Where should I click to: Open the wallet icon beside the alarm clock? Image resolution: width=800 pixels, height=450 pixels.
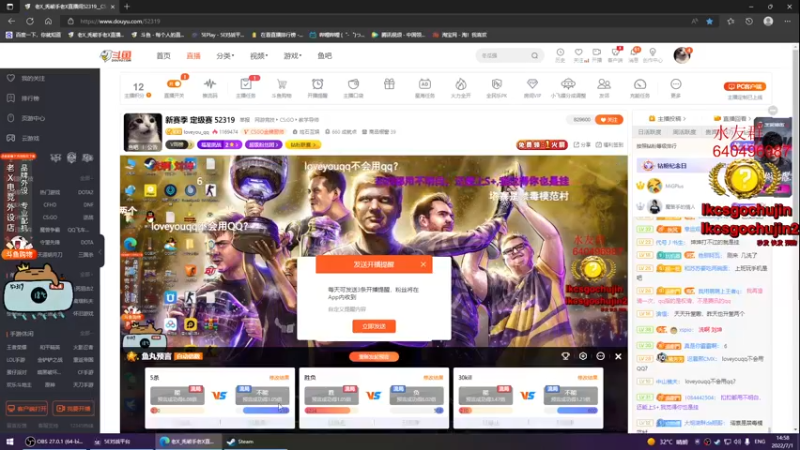[x=353, y=84]
